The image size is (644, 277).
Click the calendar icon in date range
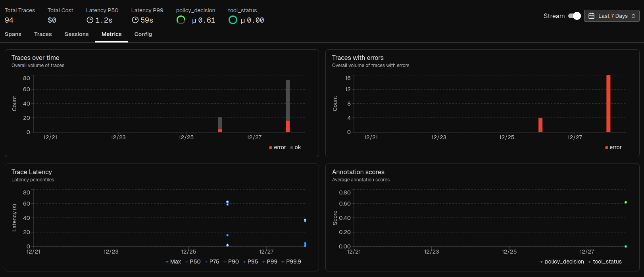(592, 16)
